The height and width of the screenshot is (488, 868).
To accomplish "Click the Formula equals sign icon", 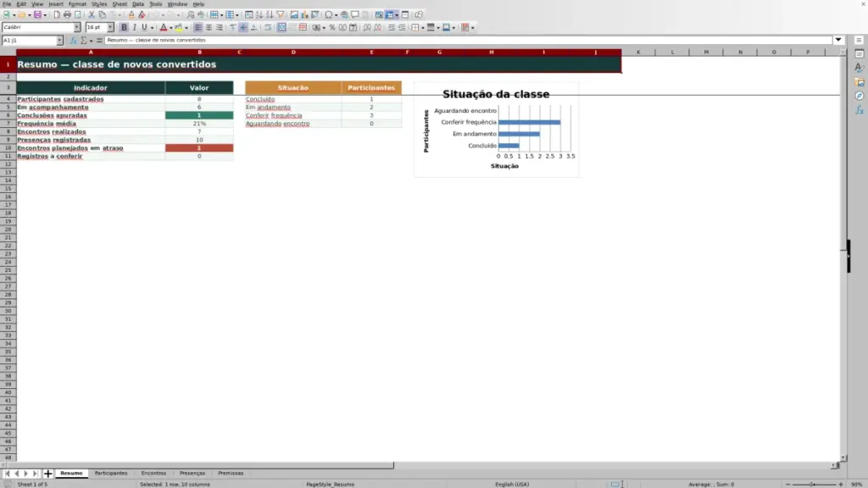I will (99, 41).
